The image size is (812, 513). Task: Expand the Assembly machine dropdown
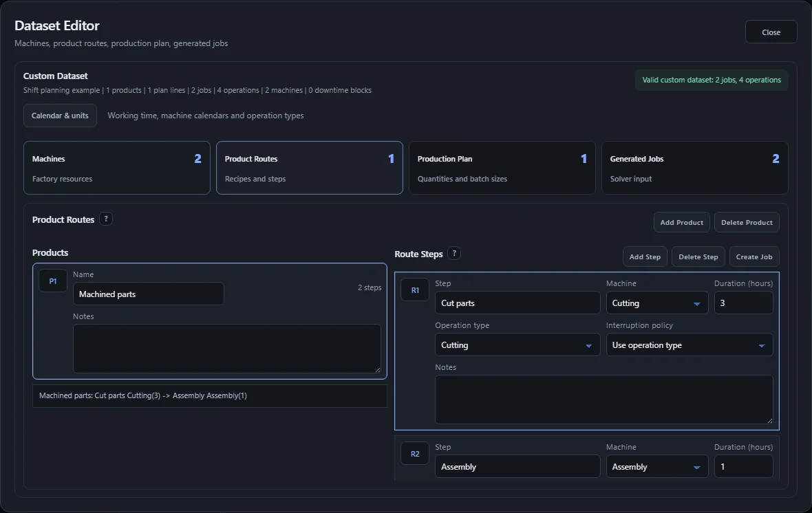point(656,466)
